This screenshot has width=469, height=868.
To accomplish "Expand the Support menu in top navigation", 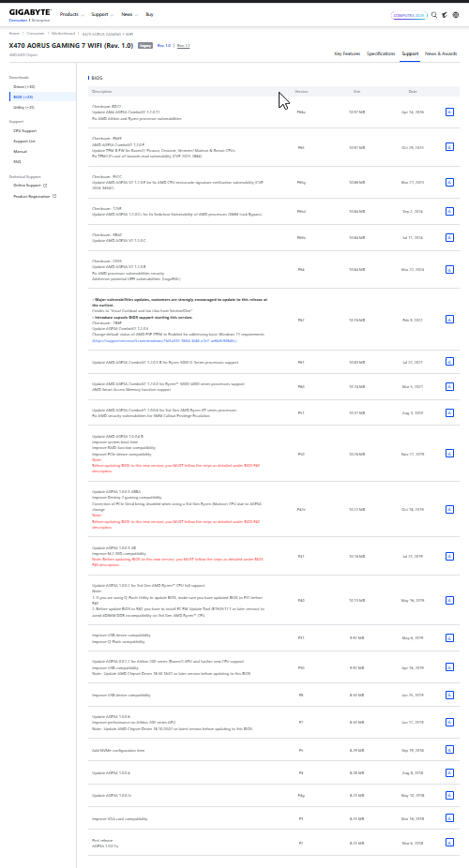I will tap(102, 14).
